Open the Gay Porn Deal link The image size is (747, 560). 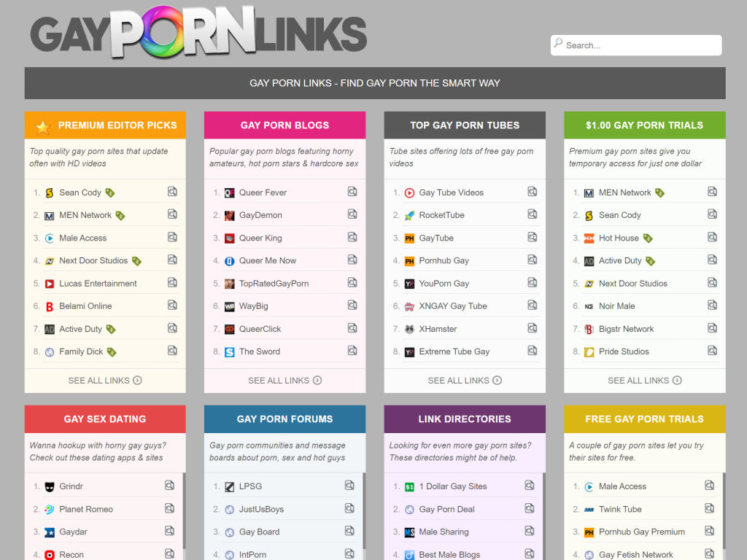pos(447,509)
